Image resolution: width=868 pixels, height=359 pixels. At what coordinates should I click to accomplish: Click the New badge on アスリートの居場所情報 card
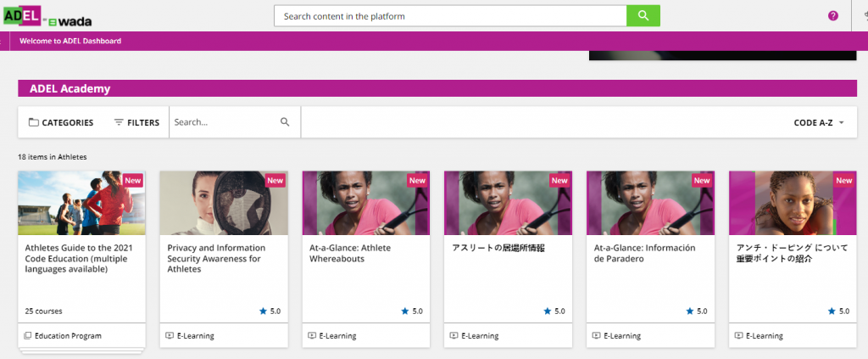[x=559, y=180]
